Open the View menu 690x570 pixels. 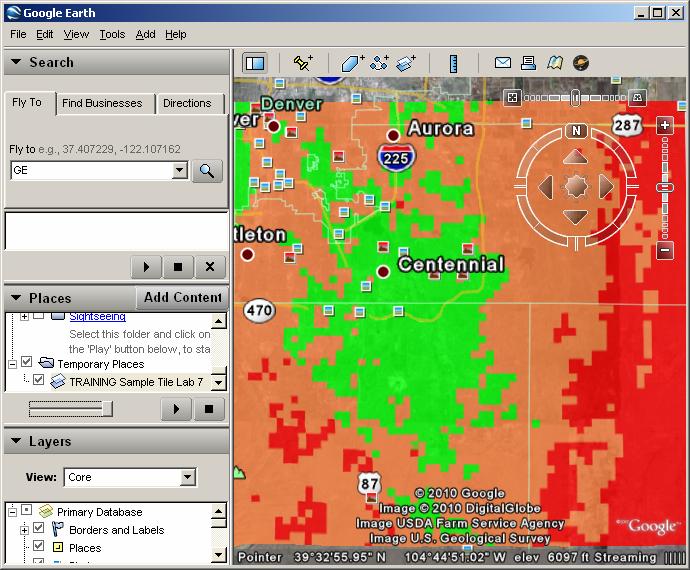pyautogui.click(x=76, y=34)
